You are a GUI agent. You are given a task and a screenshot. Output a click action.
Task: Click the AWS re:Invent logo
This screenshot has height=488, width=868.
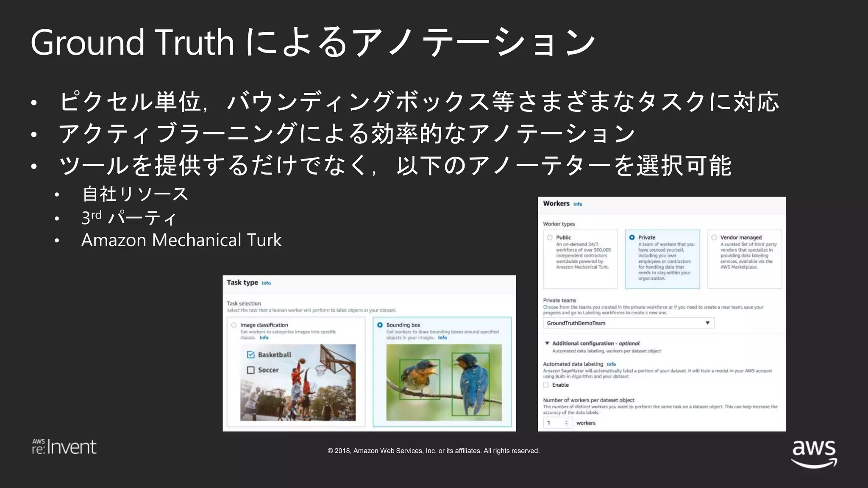(x=64, y=447)
